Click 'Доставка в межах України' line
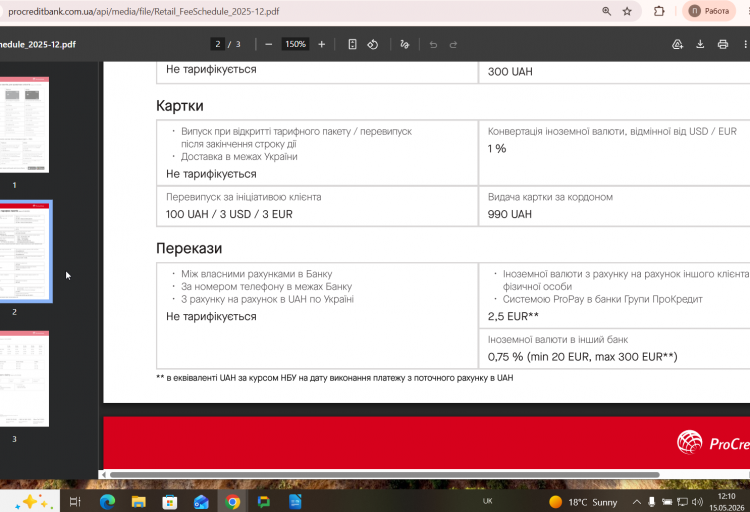The width and height of the screenshot is (750, 512). 239,156
